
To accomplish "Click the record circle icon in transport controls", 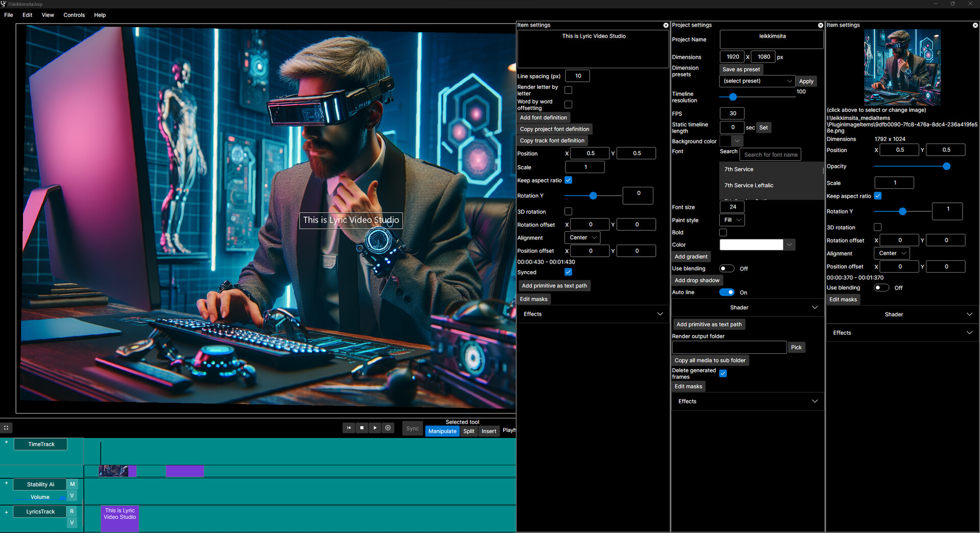I will coord(388,428).
